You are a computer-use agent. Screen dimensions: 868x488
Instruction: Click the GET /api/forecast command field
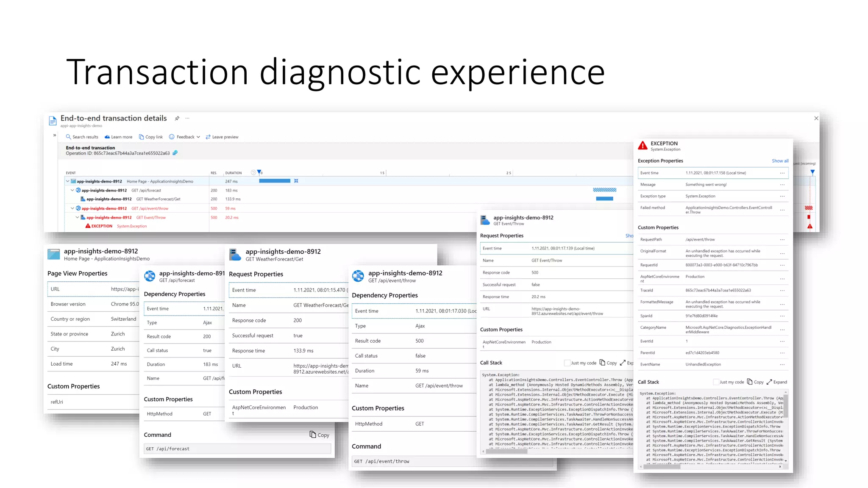237,449
